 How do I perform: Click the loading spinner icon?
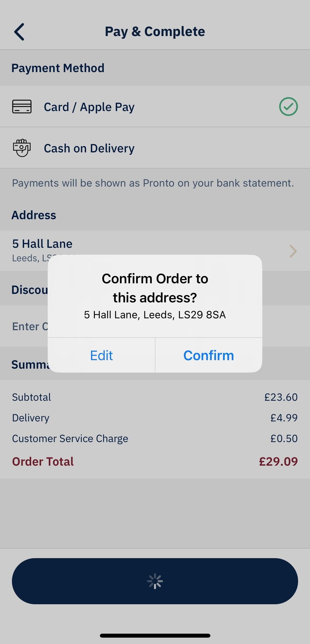pos(155,581)
